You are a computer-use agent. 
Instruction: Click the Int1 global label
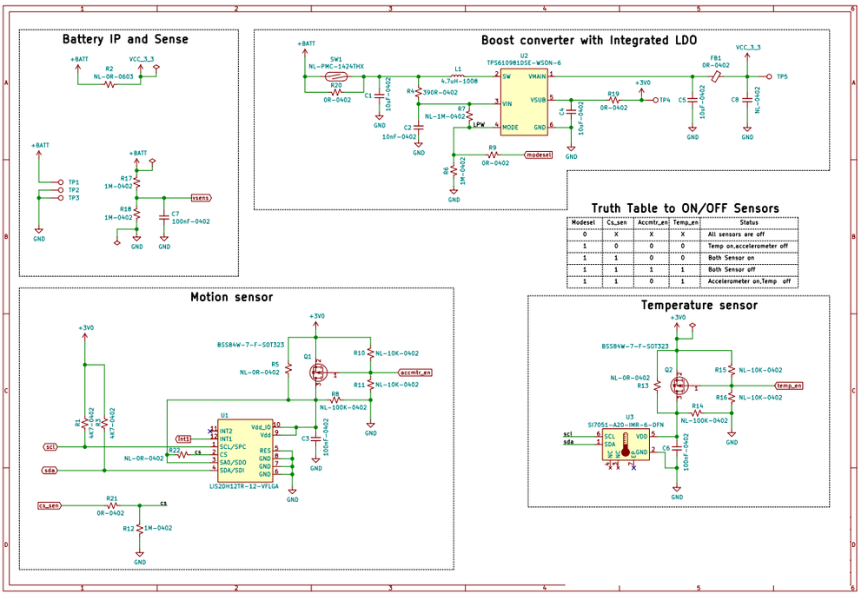coord(184,439)
